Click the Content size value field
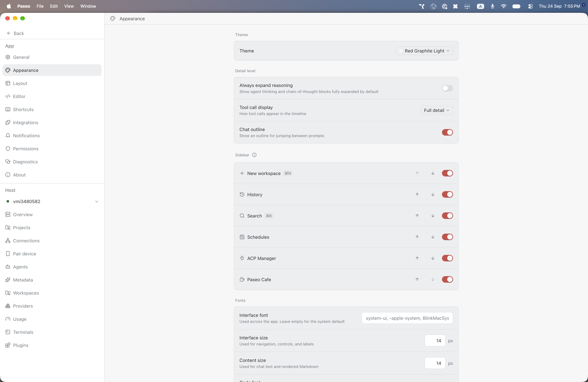This screenshot has height=382, width=588. click(x=435, y=363)
